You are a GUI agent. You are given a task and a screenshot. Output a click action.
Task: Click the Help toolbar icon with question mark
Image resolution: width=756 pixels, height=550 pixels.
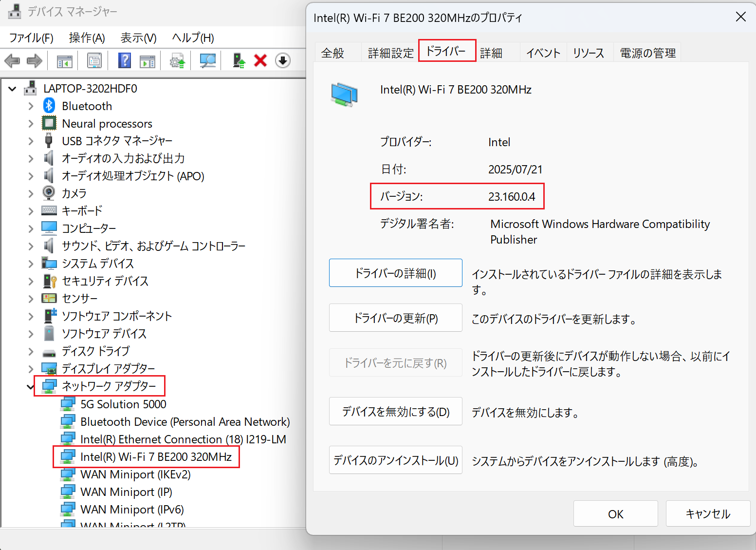tap(125, 61)
